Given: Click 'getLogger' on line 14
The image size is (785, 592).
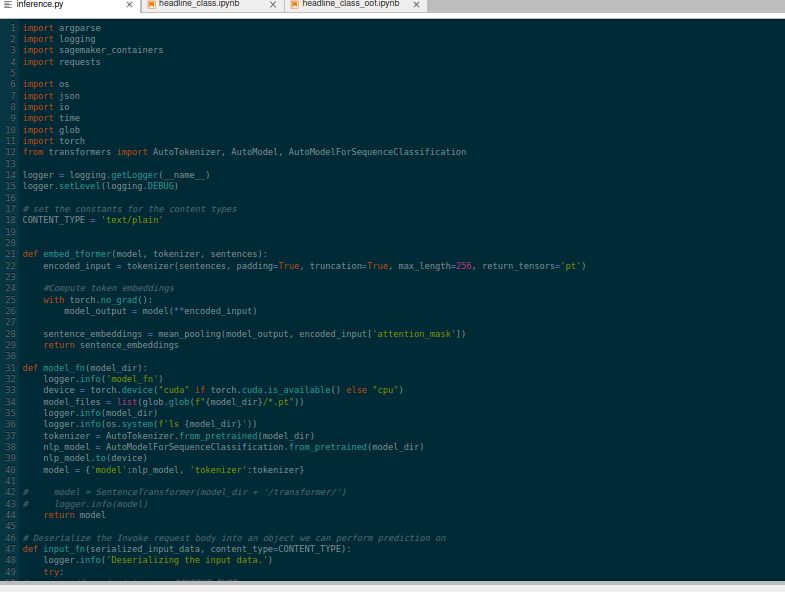Looking at the screenshot, I should point(135,175).
